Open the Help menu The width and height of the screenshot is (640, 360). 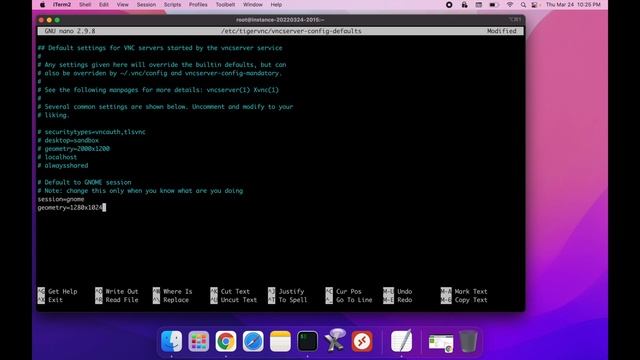tap(276, 5)
